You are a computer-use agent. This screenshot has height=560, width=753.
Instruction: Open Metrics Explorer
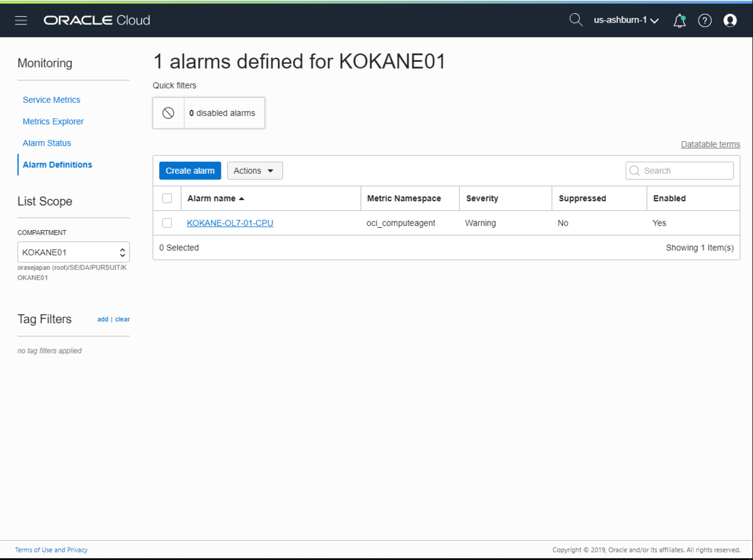(53, 122)
